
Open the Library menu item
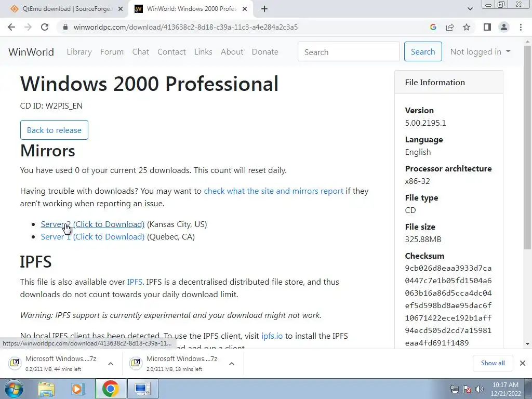point(79,52)
